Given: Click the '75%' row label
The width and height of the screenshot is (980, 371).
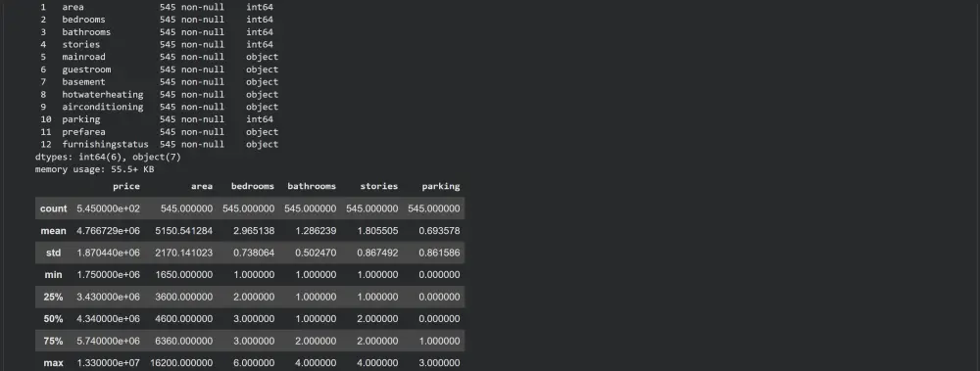Looking at the screenshot, I should point(53,341).
